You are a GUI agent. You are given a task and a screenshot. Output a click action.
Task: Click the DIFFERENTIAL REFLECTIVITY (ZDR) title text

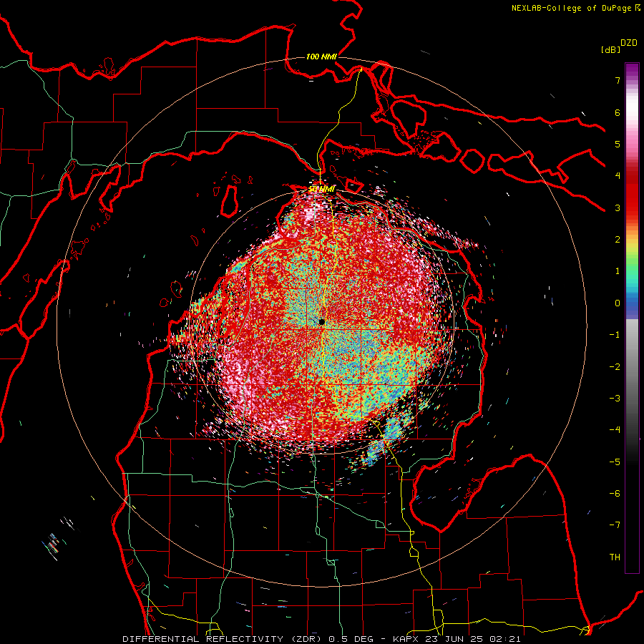(x=223, y=639)
